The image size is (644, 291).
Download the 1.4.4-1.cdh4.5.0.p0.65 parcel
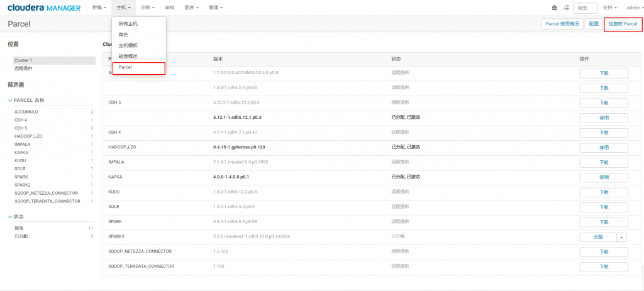(604, 88)
